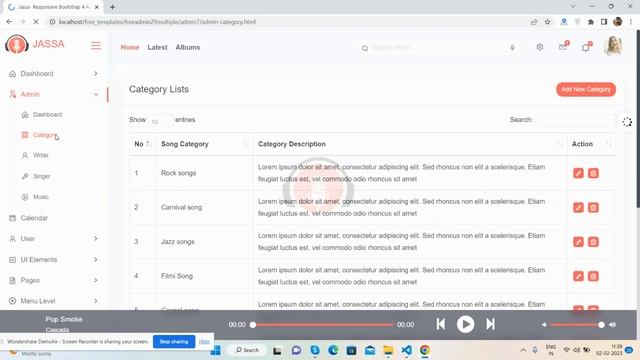
Task: Delete the Carnival song category
Action: [593, 207]
